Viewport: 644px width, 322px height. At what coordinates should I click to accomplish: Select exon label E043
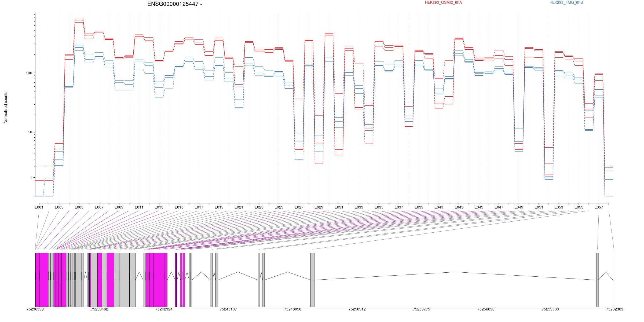(x=459, y=207)
